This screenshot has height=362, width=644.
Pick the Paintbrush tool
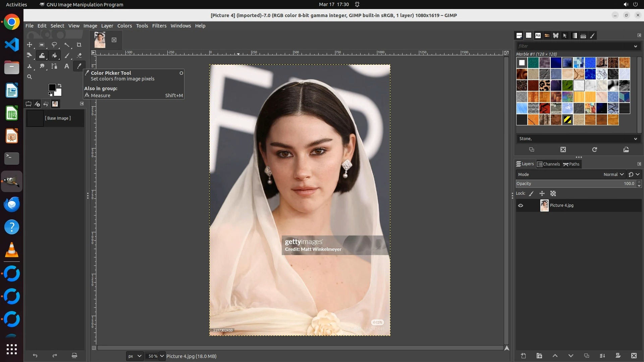[67, 55]
